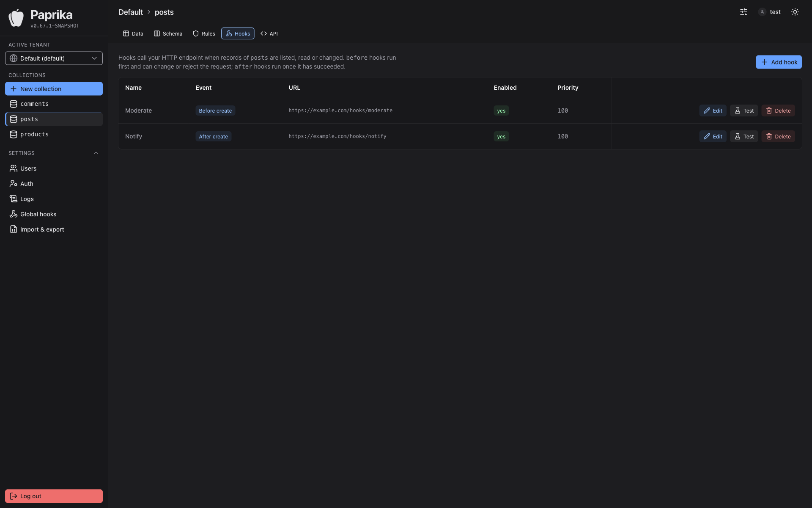This screenshot has height=508, width=812.
Task: Collapse the Settings section chevron
Action: pyautogui.click(x=96, y=153)
